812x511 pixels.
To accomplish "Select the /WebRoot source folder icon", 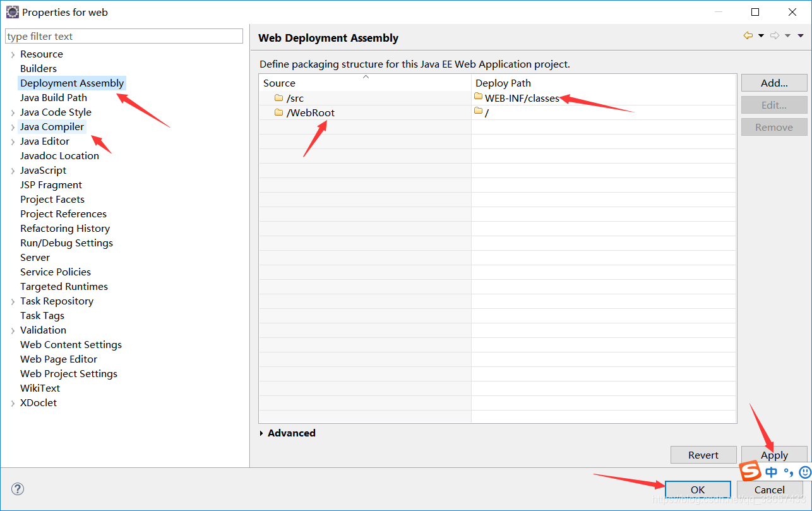I will coord(278,112).
